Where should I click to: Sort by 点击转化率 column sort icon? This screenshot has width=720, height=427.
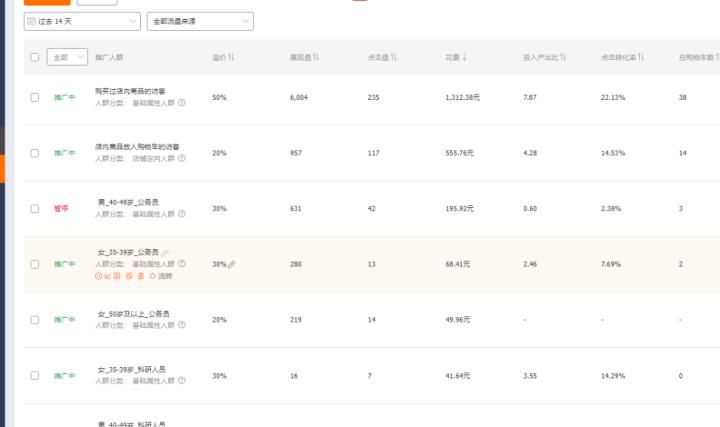641,57
